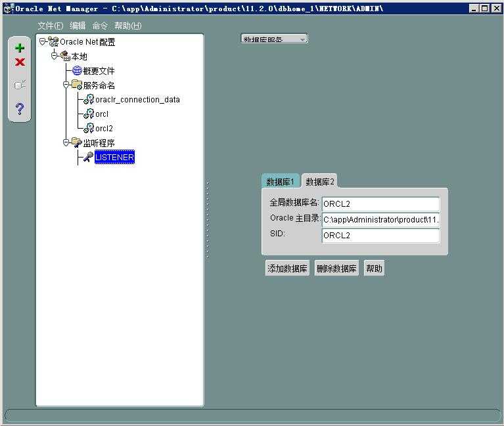Select the orcl service name entry
This screenshot has height=426, width=504.
click(102, 114)
